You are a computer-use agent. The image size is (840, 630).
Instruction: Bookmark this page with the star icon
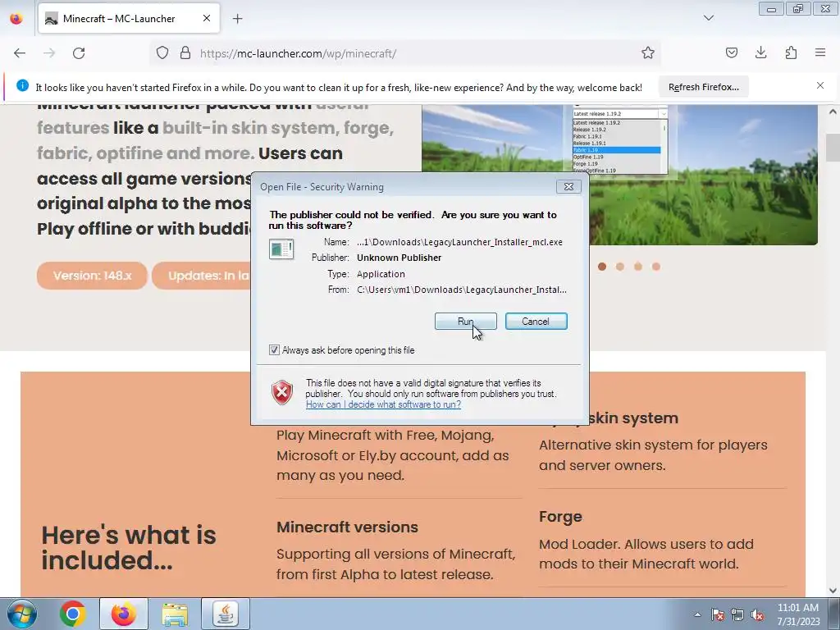click(648, 53)
